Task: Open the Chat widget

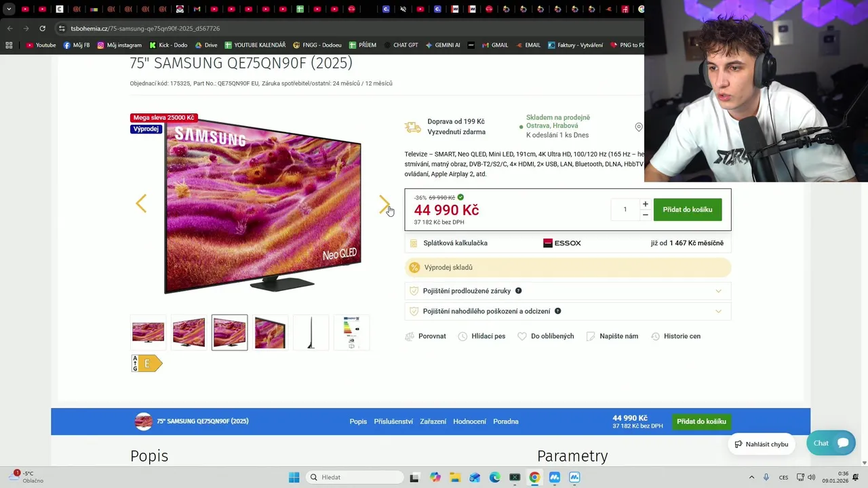Action: [831, 443]
